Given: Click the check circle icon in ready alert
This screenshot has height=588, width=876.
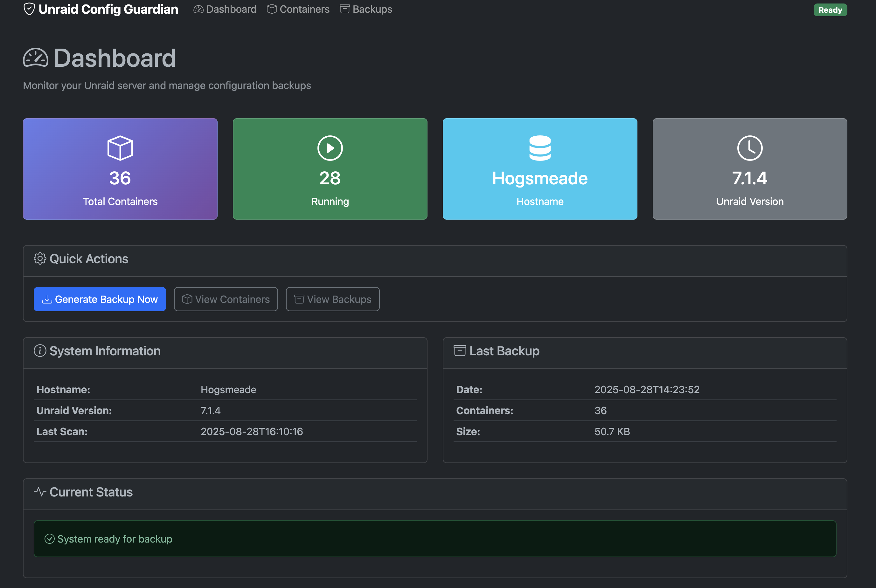Looking at the screenshot, I should tap(50, 539).
